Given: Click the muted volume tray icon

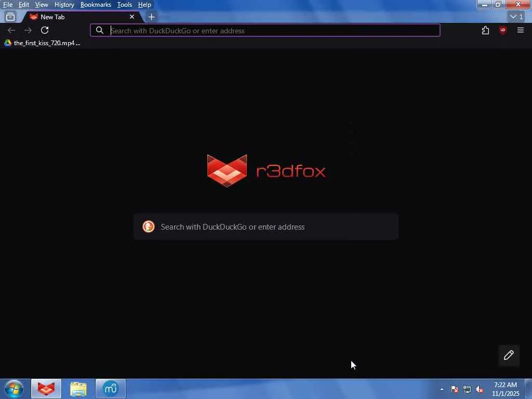Looking at the screenshot, I should pyautogui.click(x=480, y=389).
